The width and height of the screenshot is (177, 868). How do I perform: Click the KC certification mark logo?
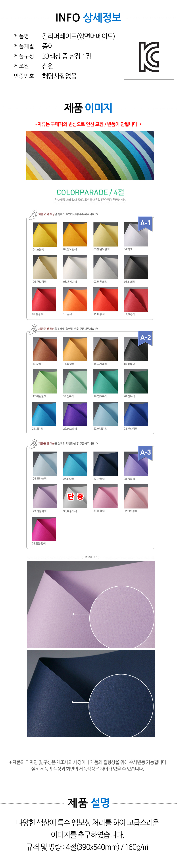(149, 56)
